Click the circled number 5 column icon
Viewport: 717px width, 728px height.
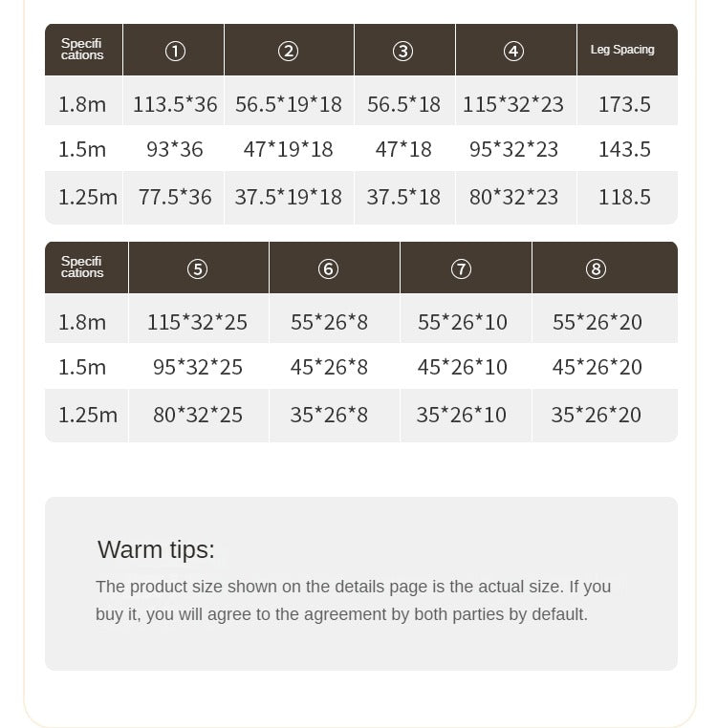click(x=198, y=269)
